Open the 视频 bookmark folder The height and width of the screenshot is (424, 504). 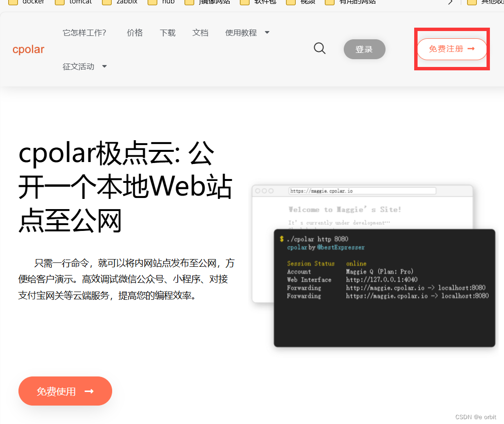[301, 2]
